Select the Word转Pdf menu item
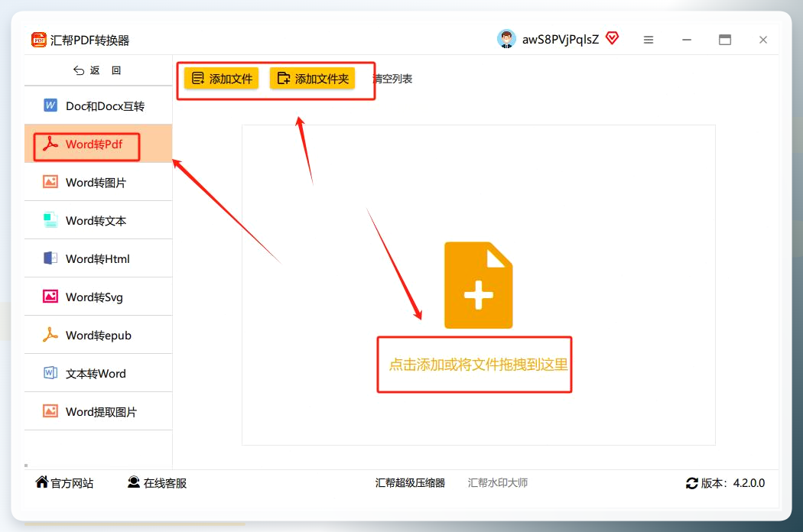Viewport: 803px width, 532px height. click(x=99, y=144)
